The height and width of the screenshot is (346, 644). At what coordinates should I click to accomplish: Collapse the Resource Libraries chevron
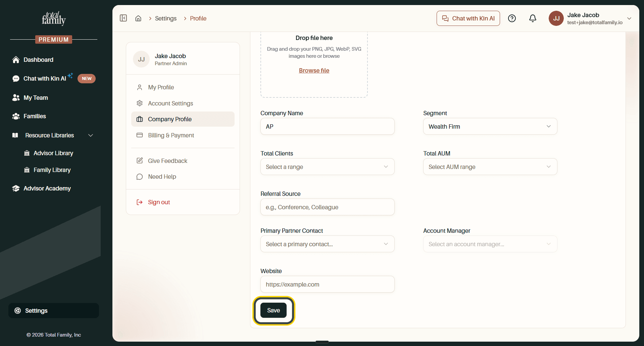coord(91,135)
